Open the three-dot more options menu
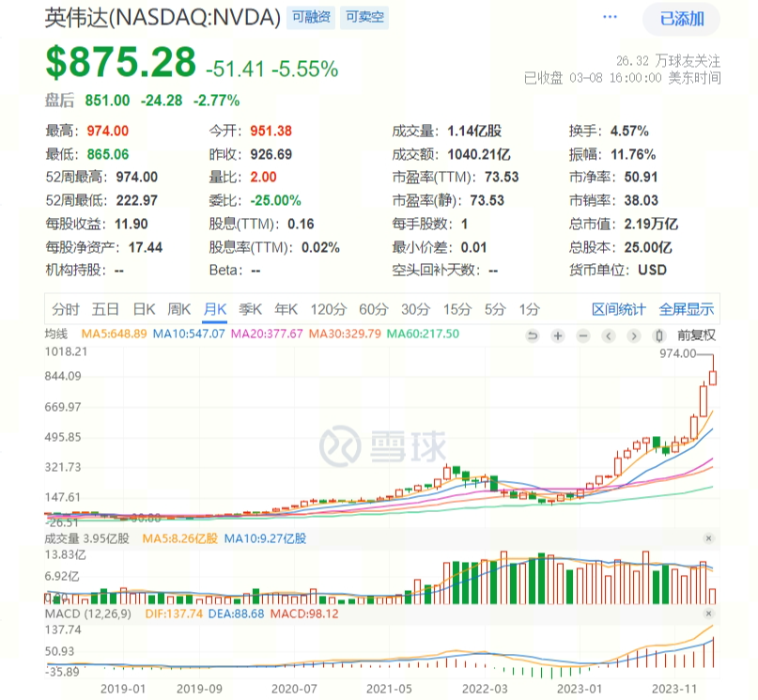The image size is (758, 700). point(610,18)
